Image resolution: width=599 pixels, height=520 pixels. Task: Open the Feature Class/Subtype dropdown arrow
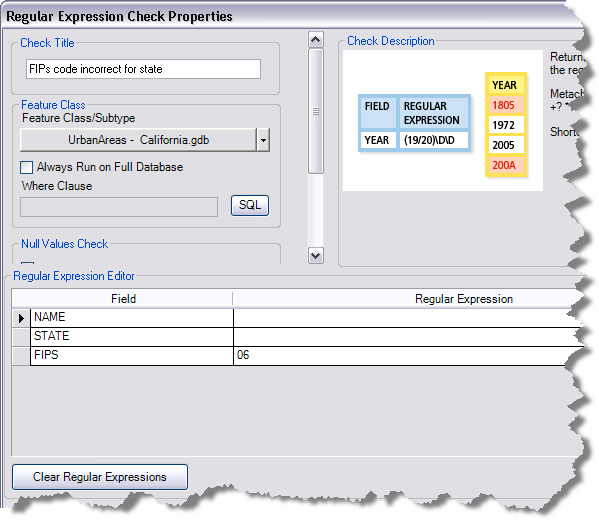(263, 140)
